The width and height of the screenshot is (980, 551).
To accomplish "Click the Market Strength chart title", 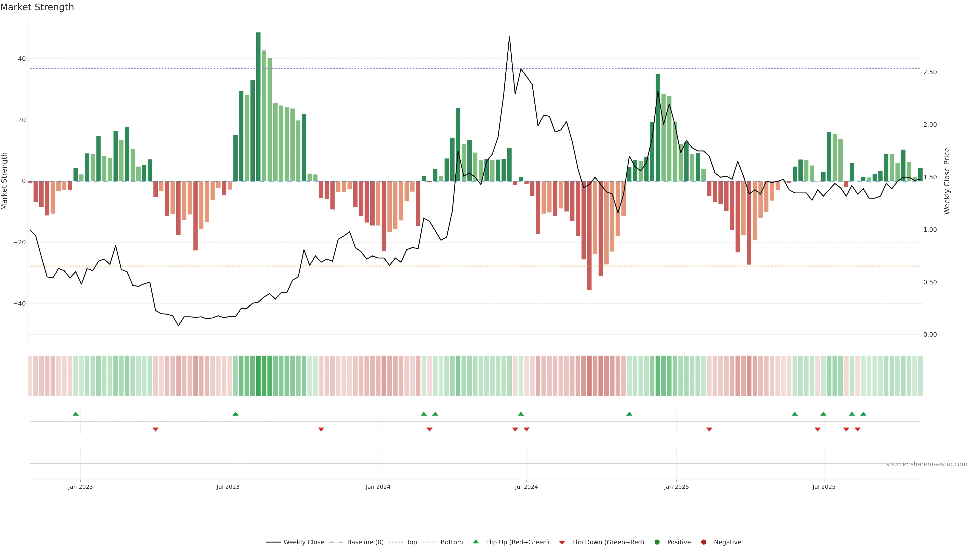I will [37, 7].
